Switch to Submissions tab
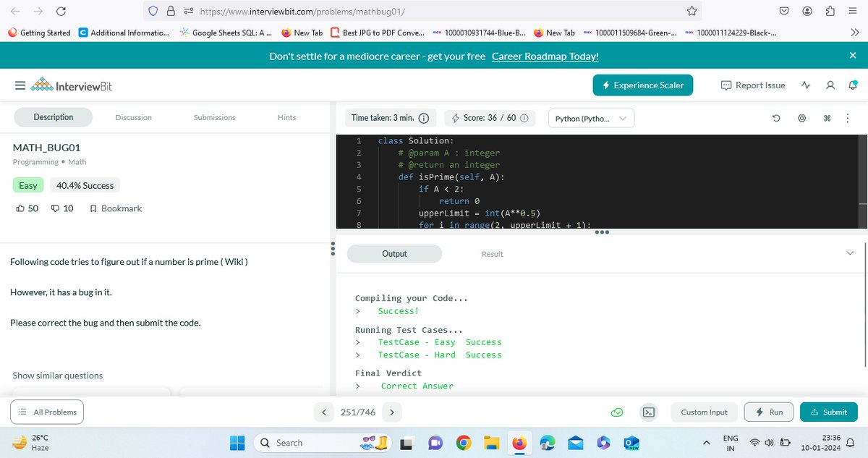Screen dimensions: 868x458 215,117
